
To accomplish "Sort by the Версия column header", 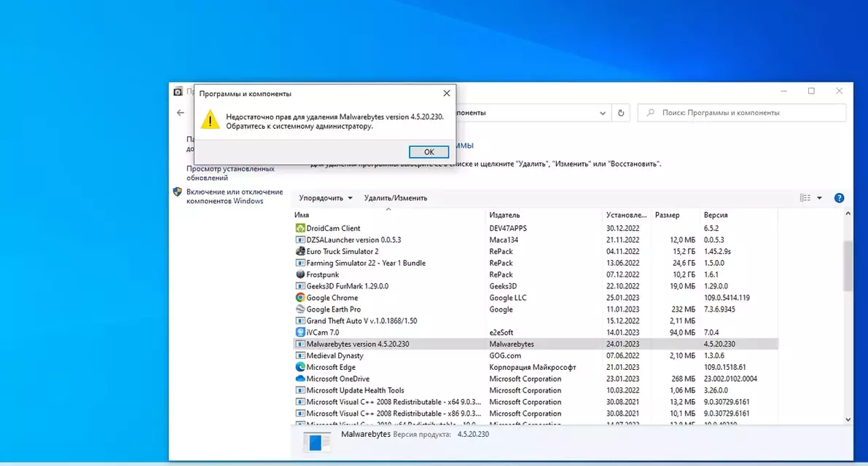I will pyautogui.click(x=715, y=215).
